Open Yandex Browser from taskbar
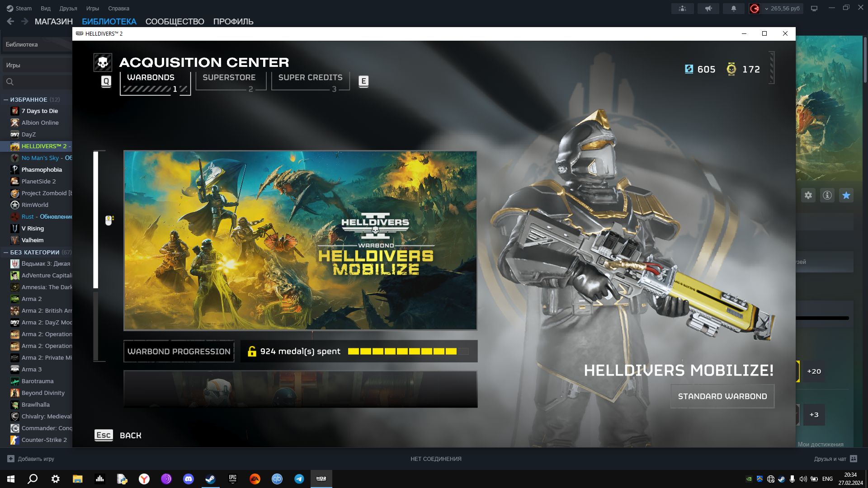 tap(144, 479)
